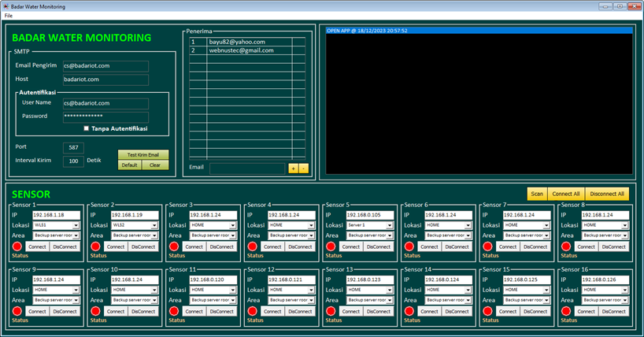Click the red status indicator of Sensor 1
The image size is (644, 337).
(17, 246)
